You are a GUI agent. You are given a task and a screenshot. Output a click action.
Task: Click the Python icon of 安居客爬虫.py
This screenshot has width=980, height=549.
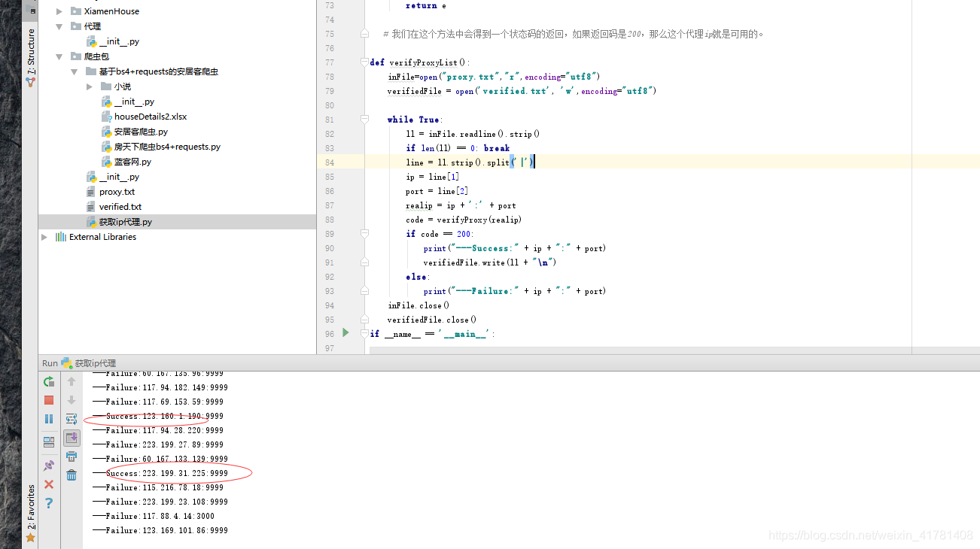(x=106, y=132)
